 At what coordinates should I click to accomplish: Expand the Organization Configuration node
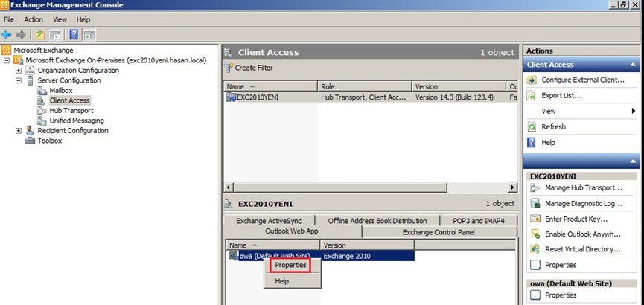click(19, 70)
